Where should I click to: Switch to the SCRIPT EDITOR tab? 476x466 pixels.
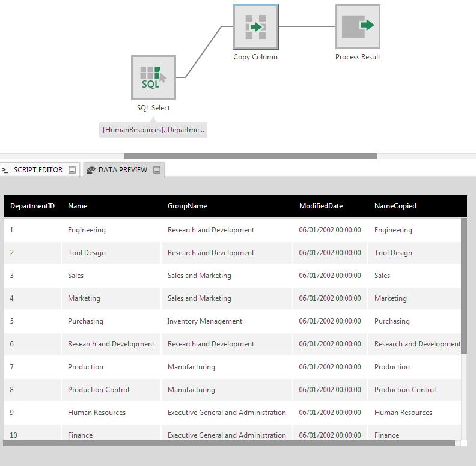point(38,170)
